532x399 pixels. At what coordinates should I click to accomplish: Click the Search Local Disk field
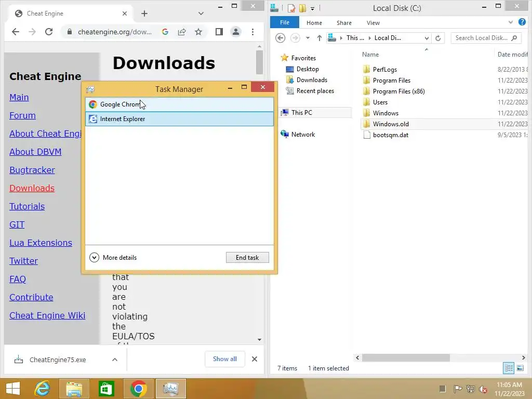coord(486,38)
